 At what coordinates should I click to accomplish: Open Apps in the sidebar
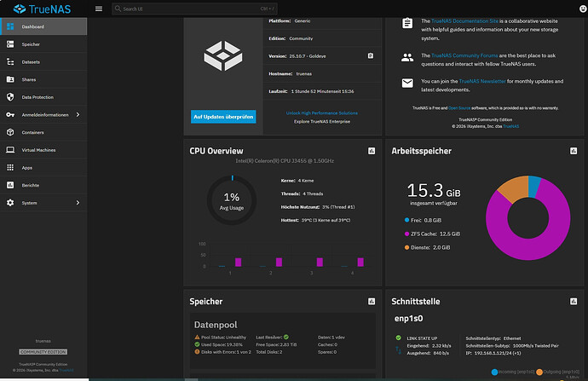[43, 167]
